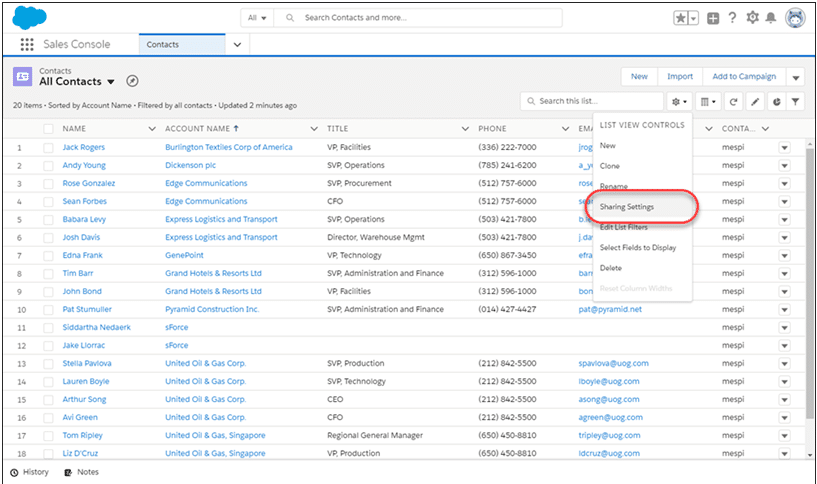Open the Burlington Textiles Corp of America account
Screen dimensions: 817x484
(x=228, y=147)
